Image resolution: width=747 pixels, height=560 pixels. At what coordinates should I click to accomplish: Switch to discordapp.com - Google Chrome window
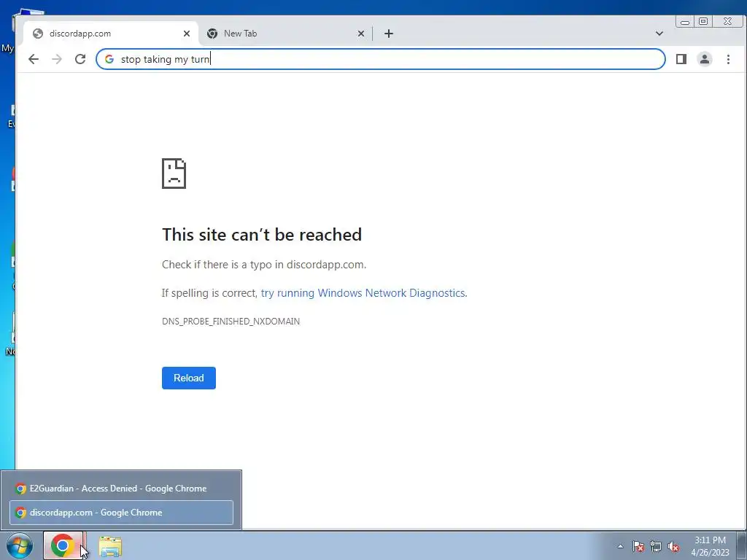click(122, 513)
